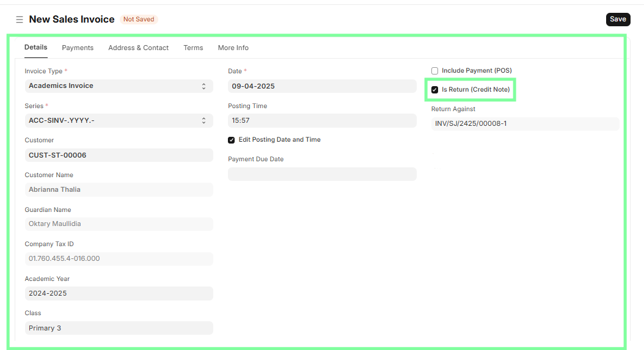Screen dimensions: 644x350
Task: Click the Academic Year field
Action: 119,293
